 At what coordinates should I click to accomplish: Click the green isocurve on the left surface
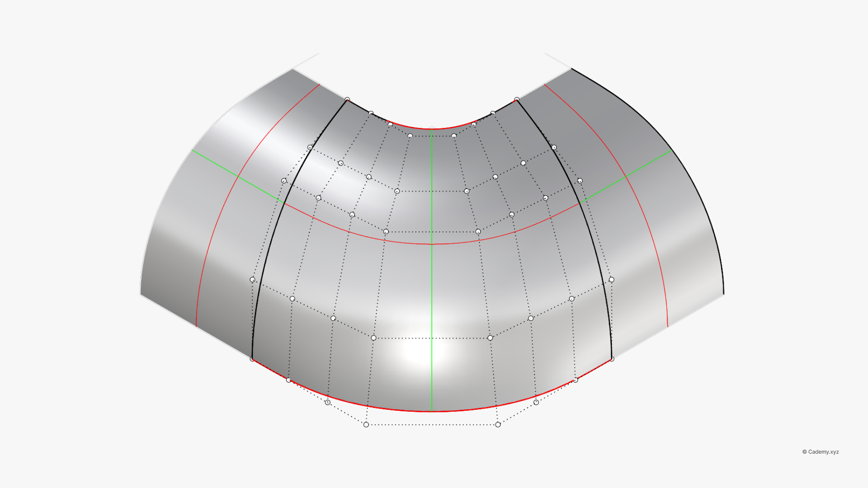pyautogui.click(x=238, y=177)
